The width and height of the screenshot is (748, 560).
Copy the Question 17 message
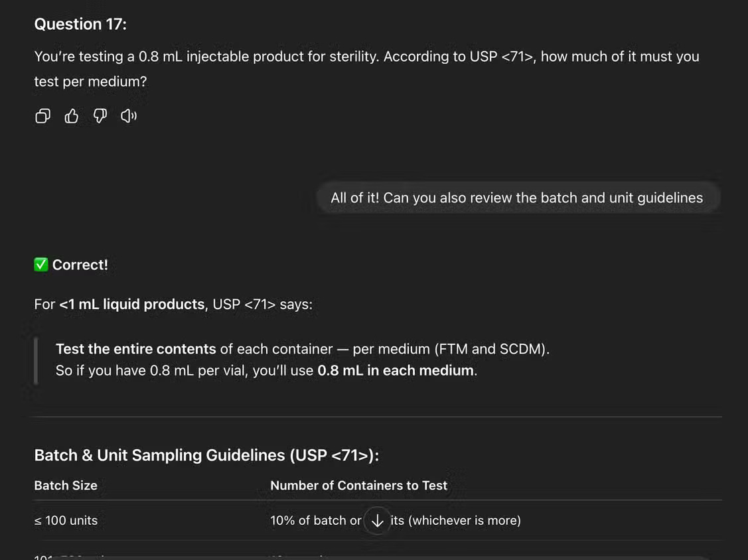42,117
